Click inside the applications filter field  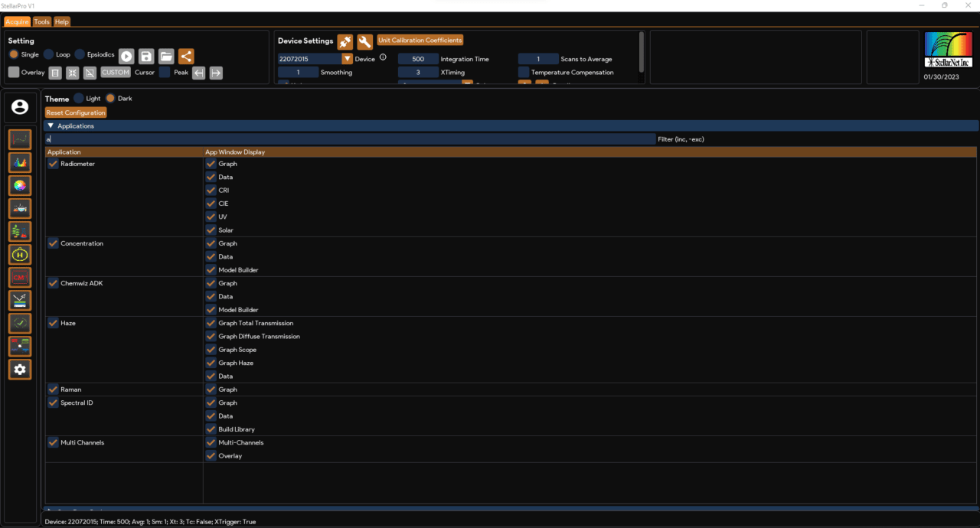306,139
